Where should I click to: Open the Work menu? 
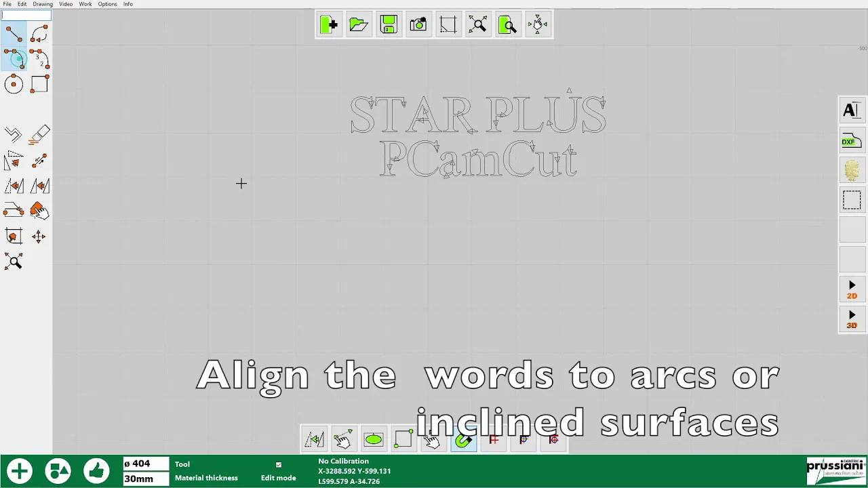85,4
